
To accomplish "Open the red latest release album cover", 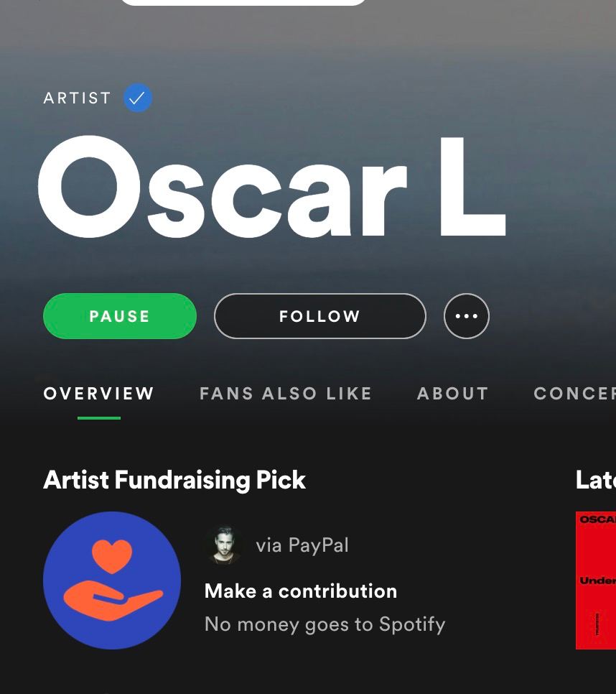I will (596, 580).
